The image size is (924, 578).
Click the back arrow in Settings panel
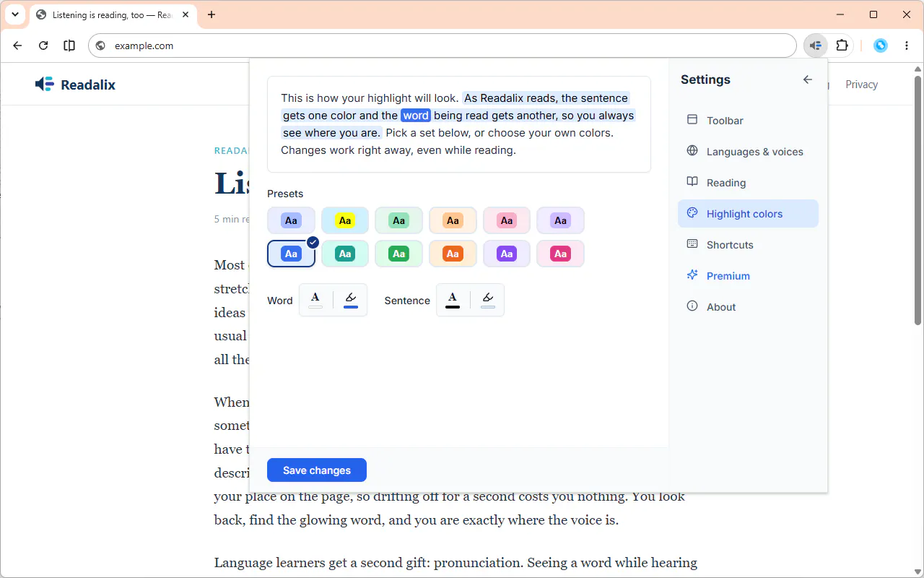click(808, 79)
